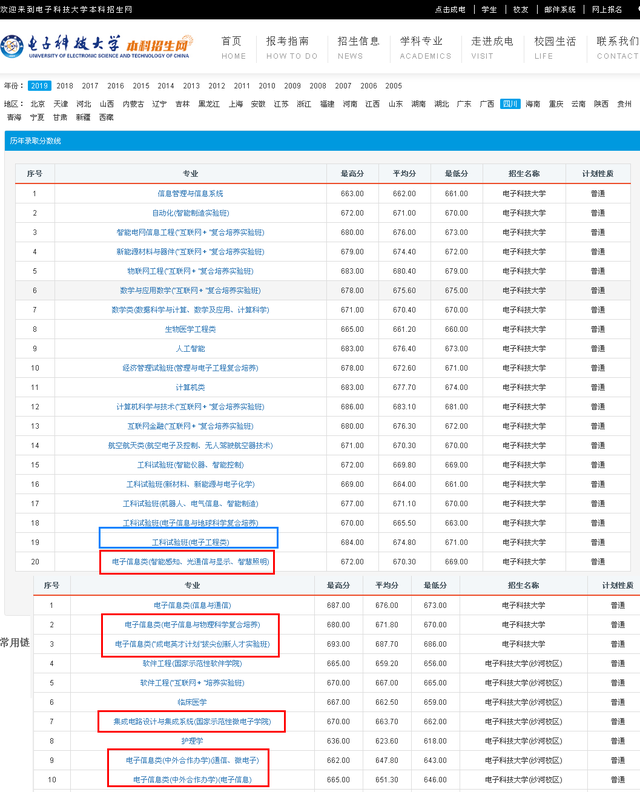Select year 2017 filter
This screenshot has height=792, width=640.
click(90, 86)
